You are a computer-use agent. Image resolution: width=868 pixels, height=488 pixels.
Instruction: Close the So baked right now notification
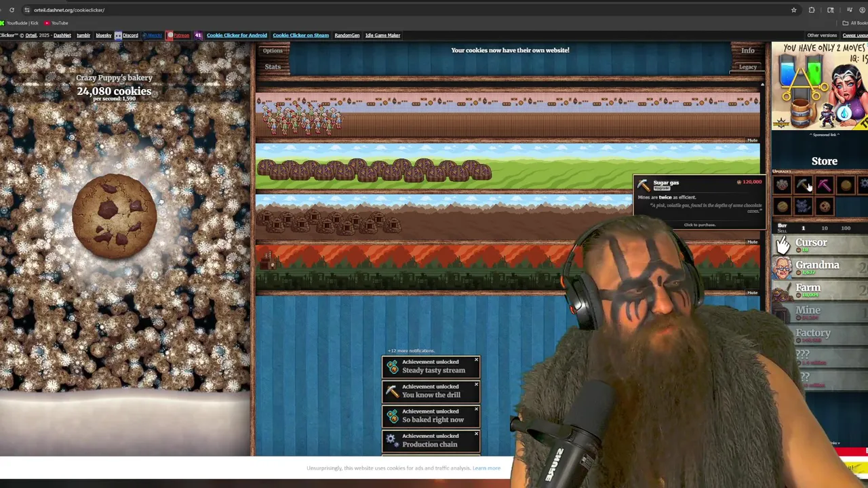(476, 409)
